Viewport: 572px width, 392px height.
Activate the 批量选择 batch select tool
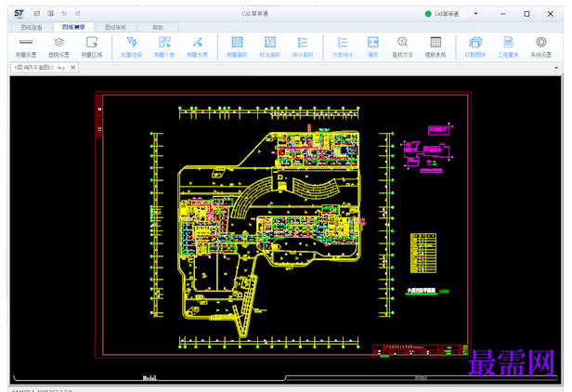tap(131, 47)
